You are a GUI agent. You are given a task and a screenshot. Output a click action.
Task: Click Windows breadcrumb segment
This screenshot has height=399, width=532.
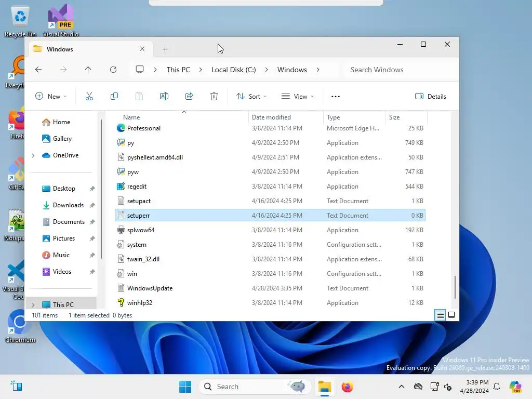coord(292,70)
